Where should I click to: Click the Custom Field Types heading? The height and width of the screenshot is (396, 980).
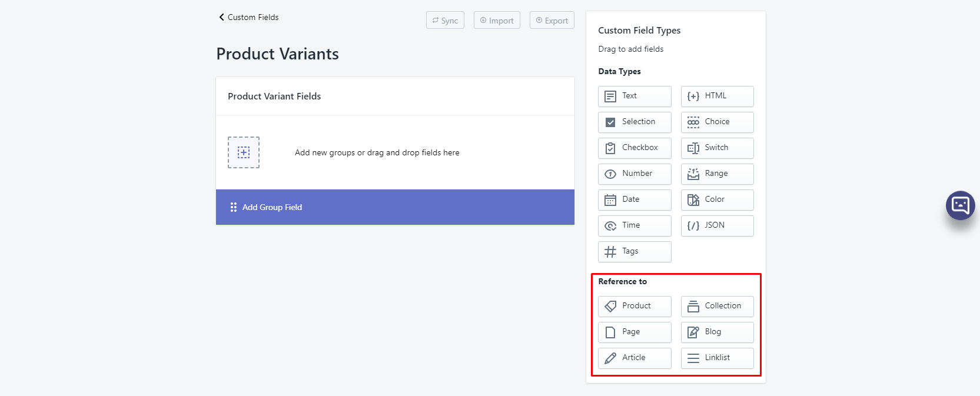639,30
